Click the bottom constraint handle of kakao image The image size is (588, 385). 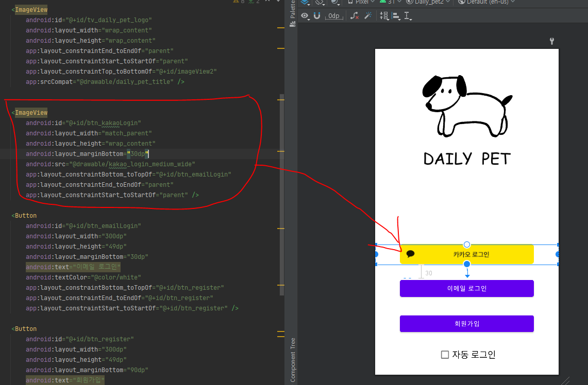[466, 264]
